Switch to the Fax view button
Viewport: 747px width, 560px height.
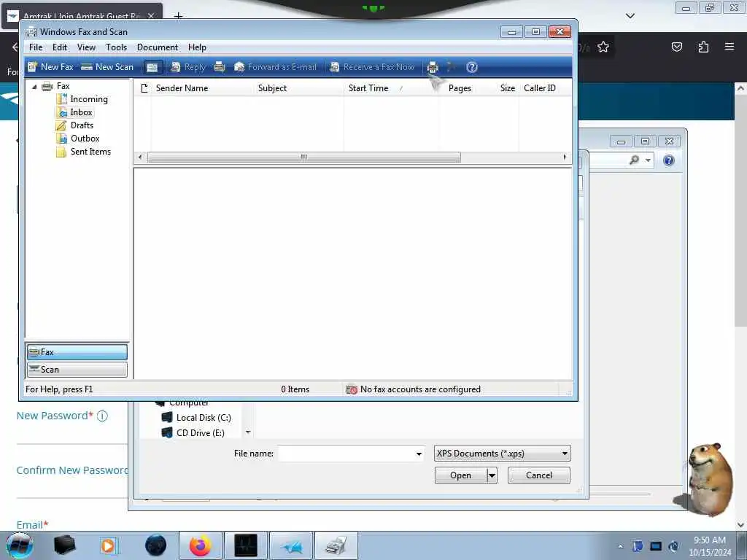pyautogui.click(x=77, y=352)
